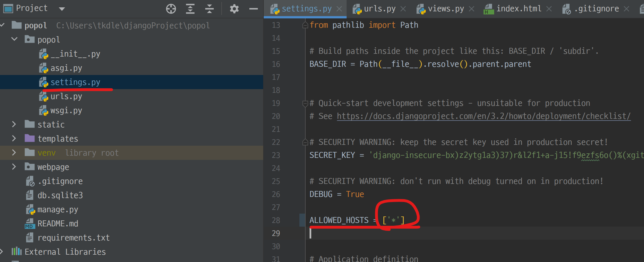Viewport: 644px width, 262px height.
Task: Click on the SECRET_KEY variable name
Action: 332,155
